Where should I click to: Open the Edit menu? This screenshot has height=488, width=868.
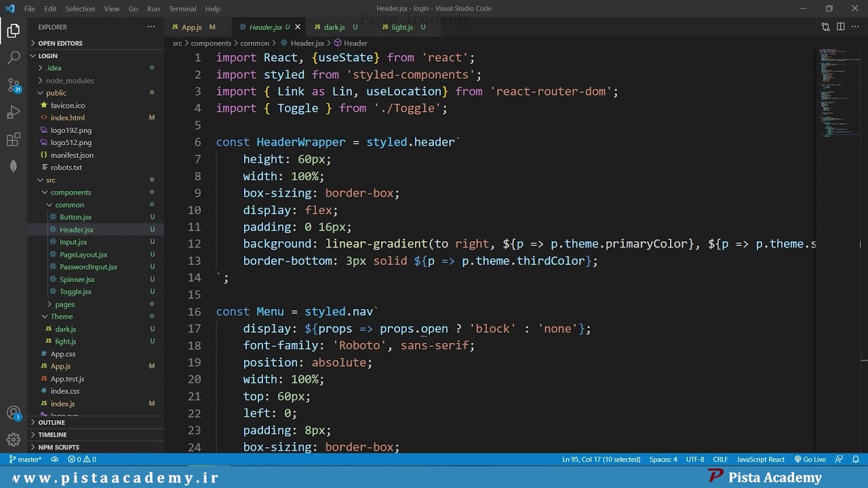pos(51,9)
